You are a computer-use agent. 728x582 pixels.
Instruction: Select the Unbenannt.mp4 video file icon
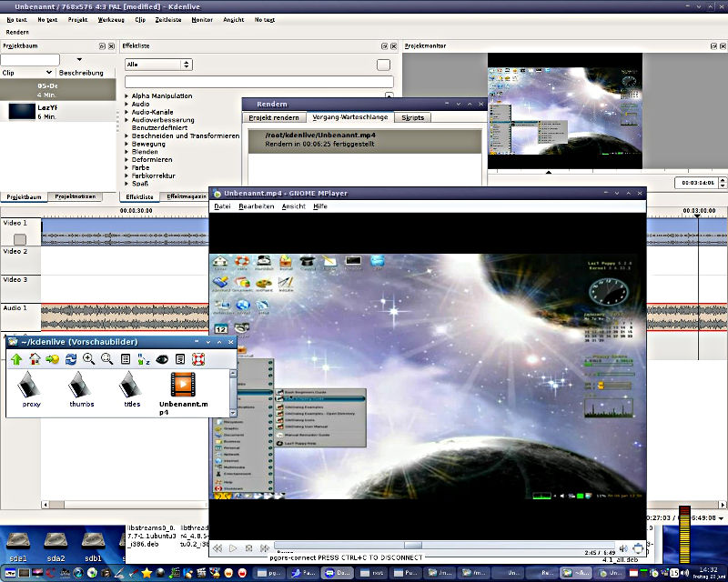coord(183,385)
